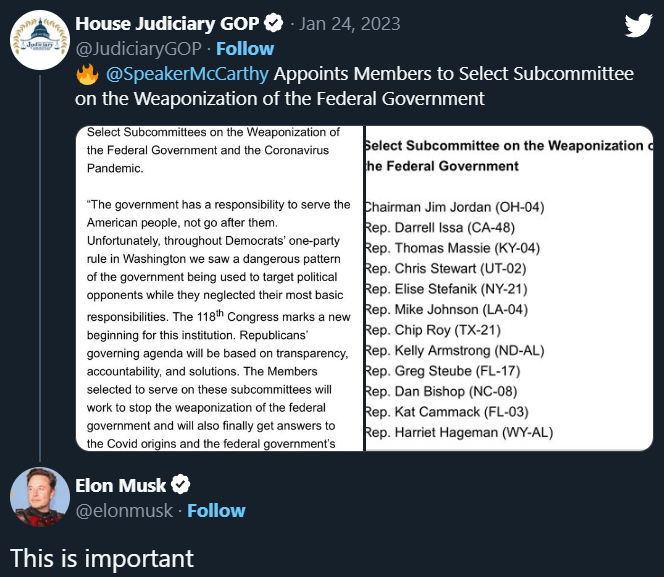Click House Judiciary GOP verified badge

[x=275, y=22]
